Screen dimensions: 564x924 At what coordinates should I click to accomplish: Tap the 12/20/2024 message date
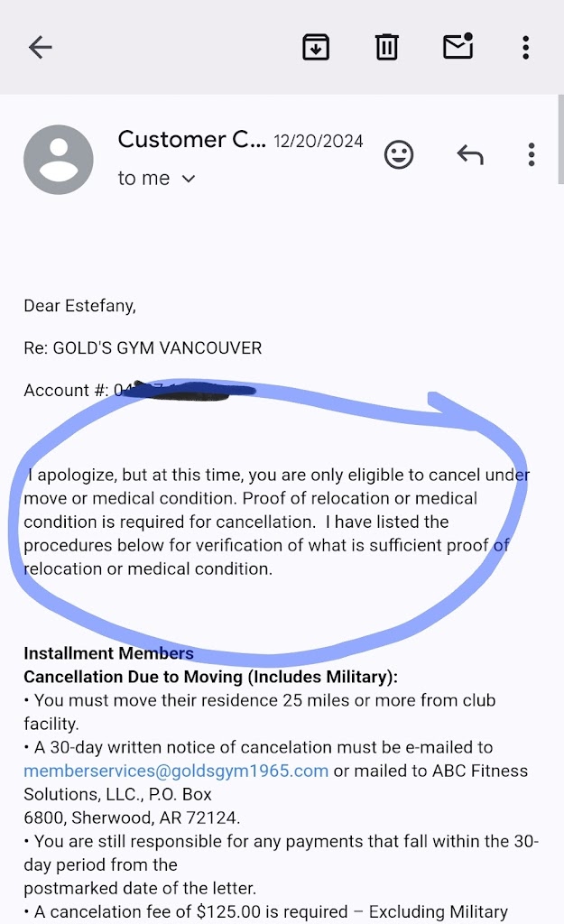click(319, 141)
